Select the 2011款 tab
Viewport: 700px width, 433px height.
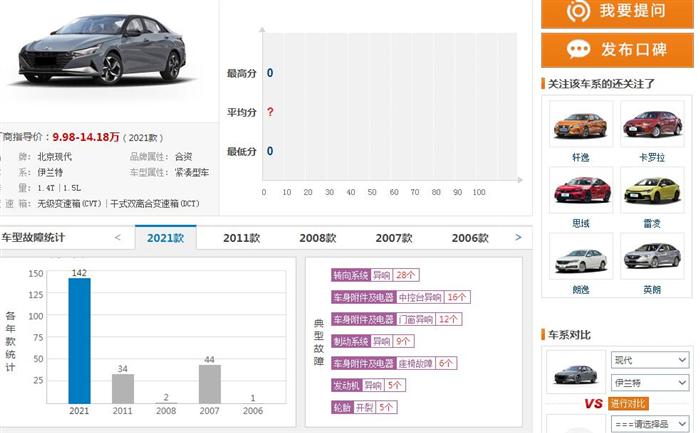click(242, 238)
